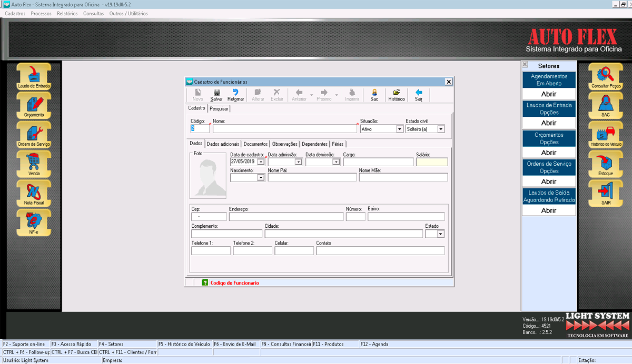
Task: Click Abrir under Laudos de Entrada
Action: [549, 123]
